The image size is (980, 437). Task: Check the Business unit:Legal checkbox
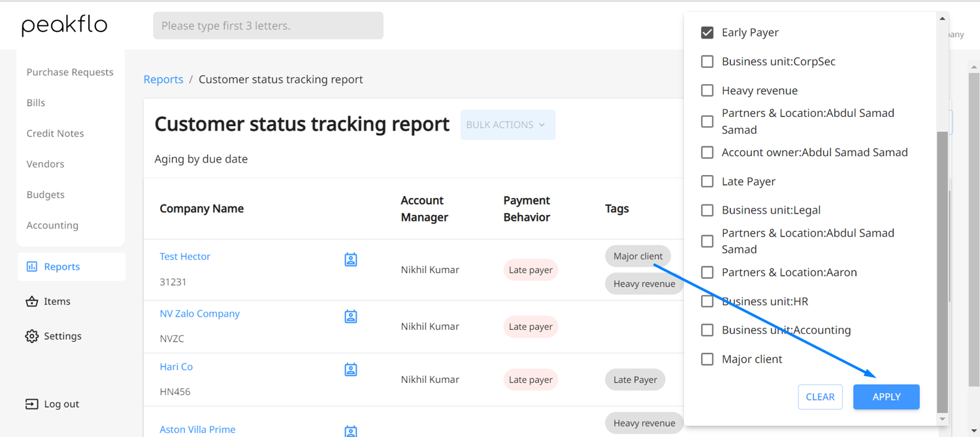pos(707,210)
